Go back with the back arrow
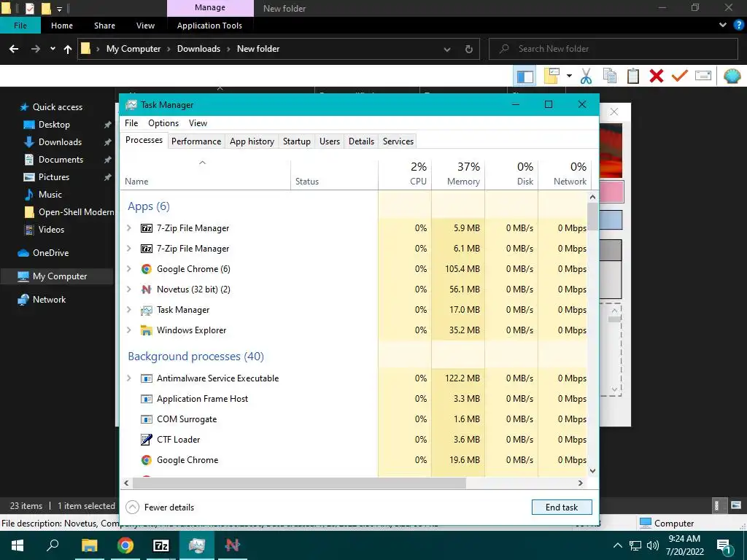Screen dimensions: 747x560 [x=14, y=49]
